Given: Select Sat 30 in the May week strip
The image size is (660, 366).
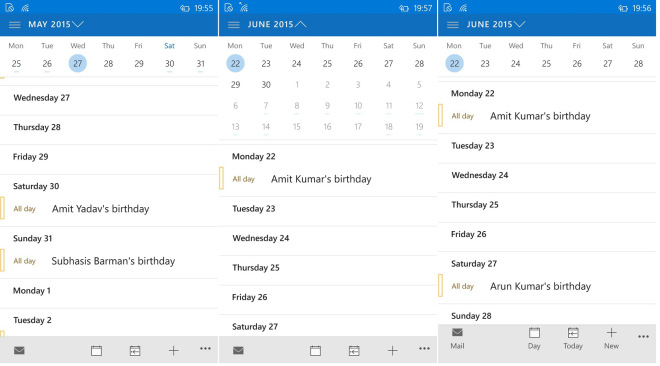Looking at the screenshot, I should point(169,64).
